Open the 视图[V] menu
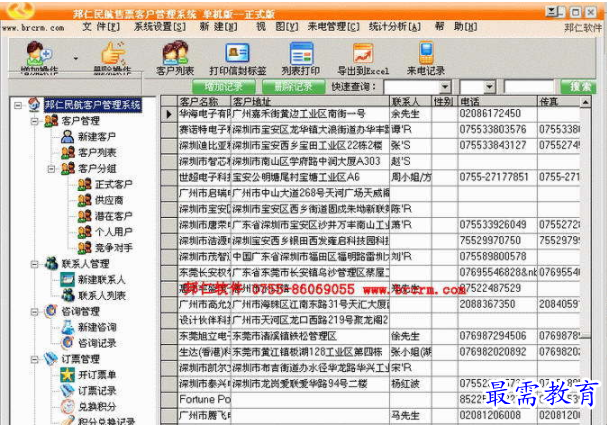Viewport: 607px width, 425px height. click(277, 27)
